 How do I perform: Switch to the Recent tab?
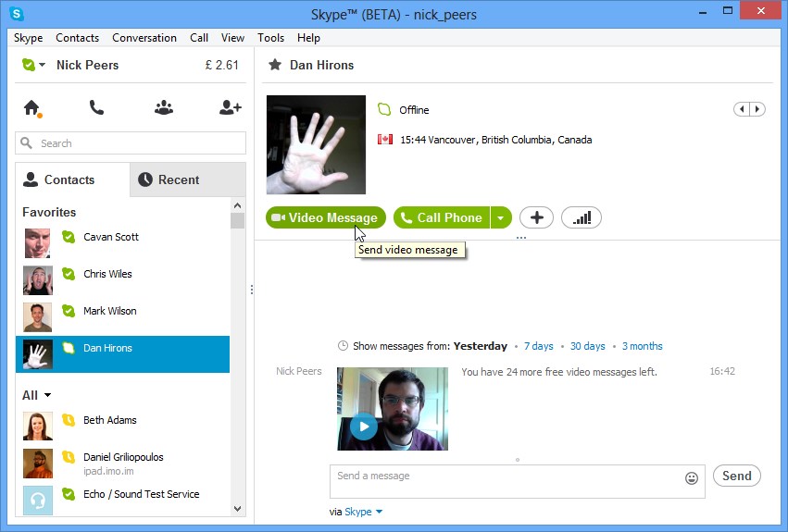187,179
